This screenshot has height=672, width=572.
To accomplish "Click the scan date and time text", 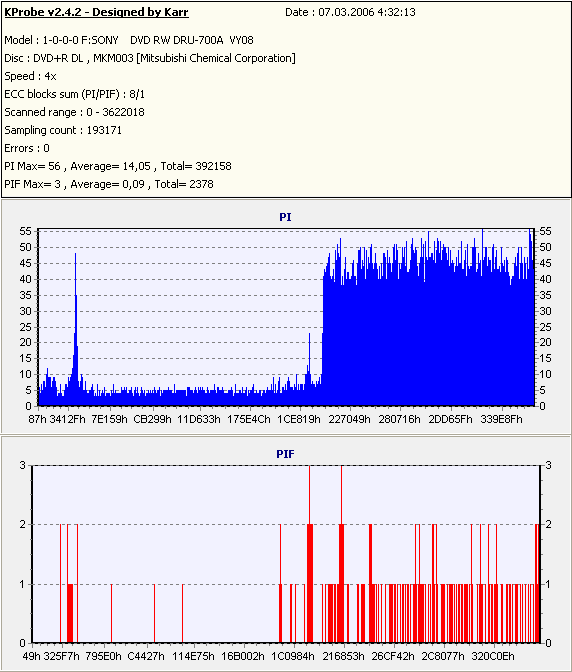I will coord(350,12).
